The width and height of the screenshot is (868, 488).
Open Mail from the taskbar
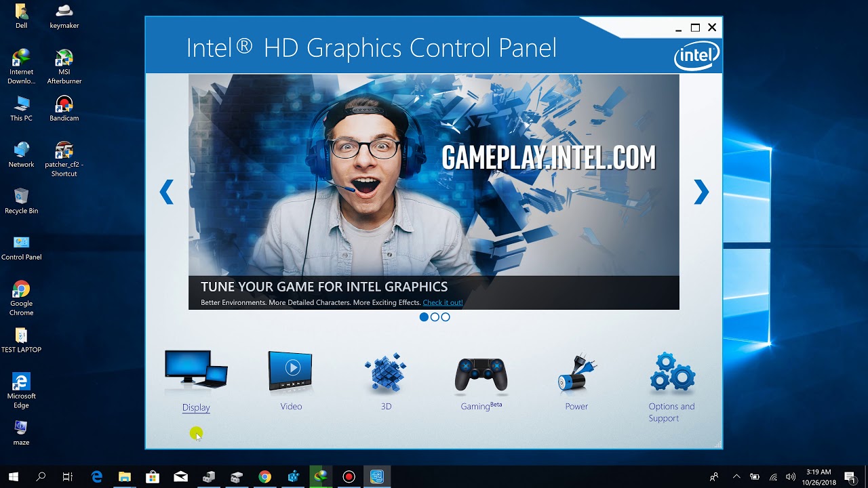[181, 477]
